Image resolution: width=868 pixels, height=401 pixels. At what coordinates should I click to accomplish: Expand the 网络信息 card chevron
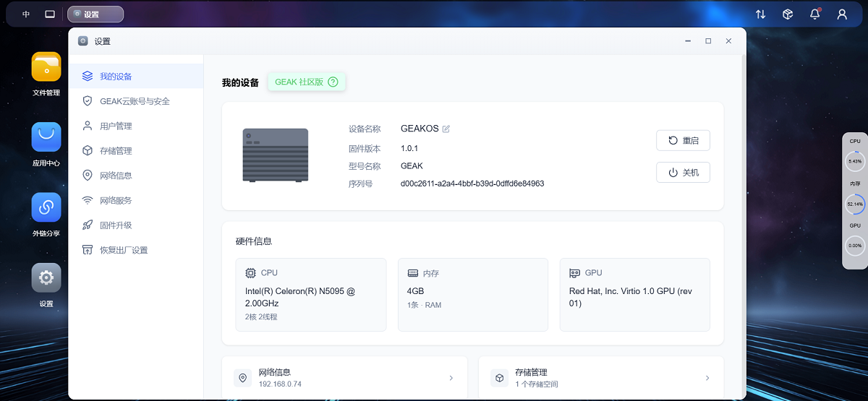(x=451, y=378)
